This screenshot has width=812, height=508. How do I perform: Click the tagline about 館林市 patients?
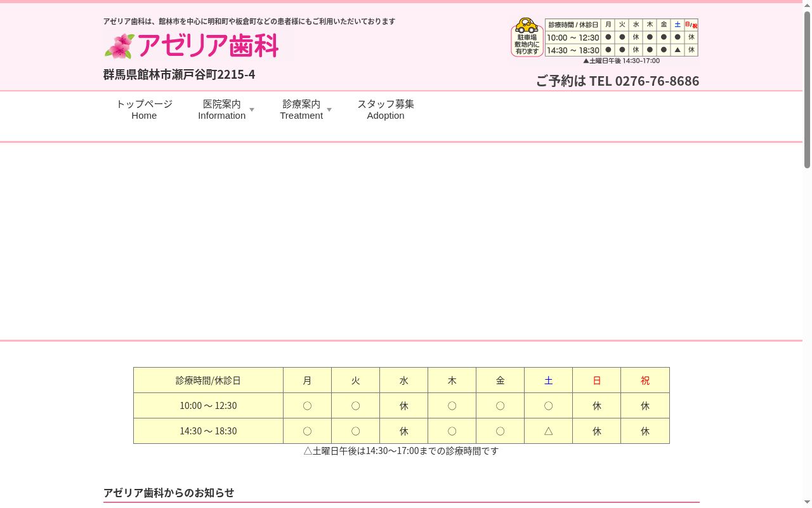tap(249, 21)
